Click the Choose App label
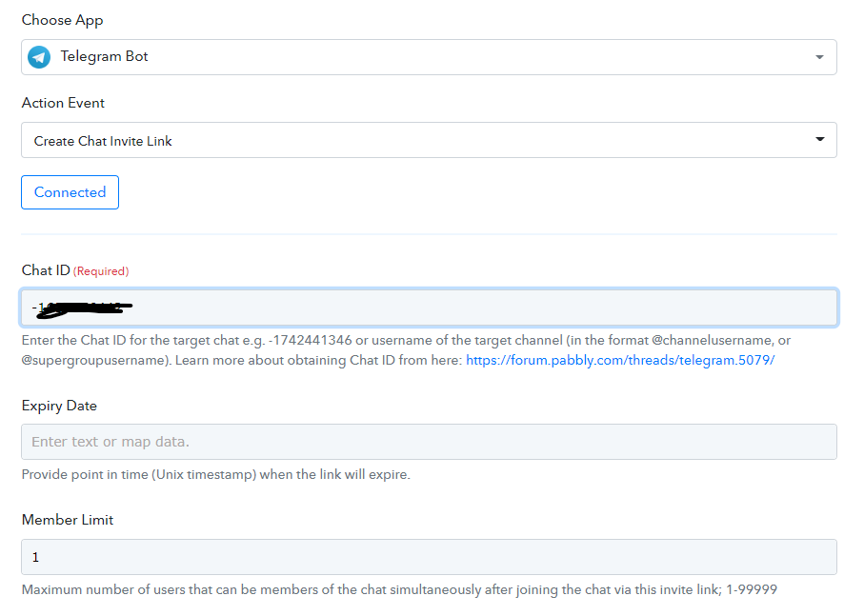The height and width of the screenshot is (616, 844). tap(63, 20)
